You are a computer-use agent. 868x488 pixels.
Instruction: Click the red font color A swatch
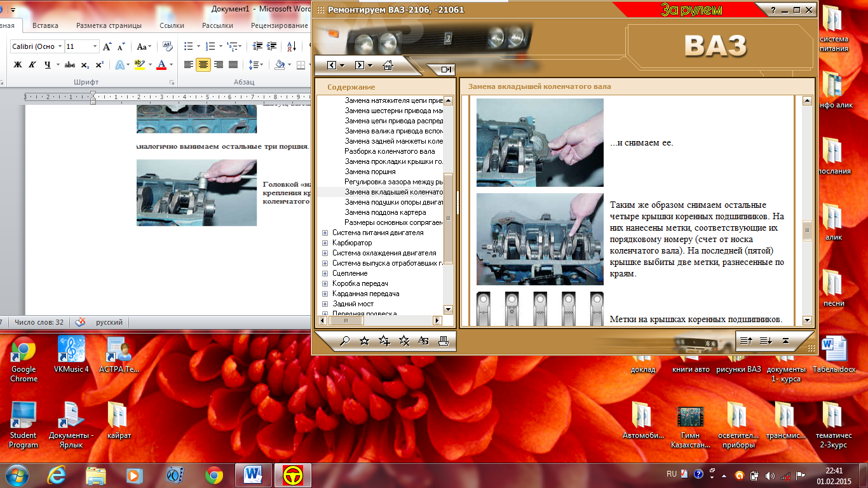[x=161, y=65]
